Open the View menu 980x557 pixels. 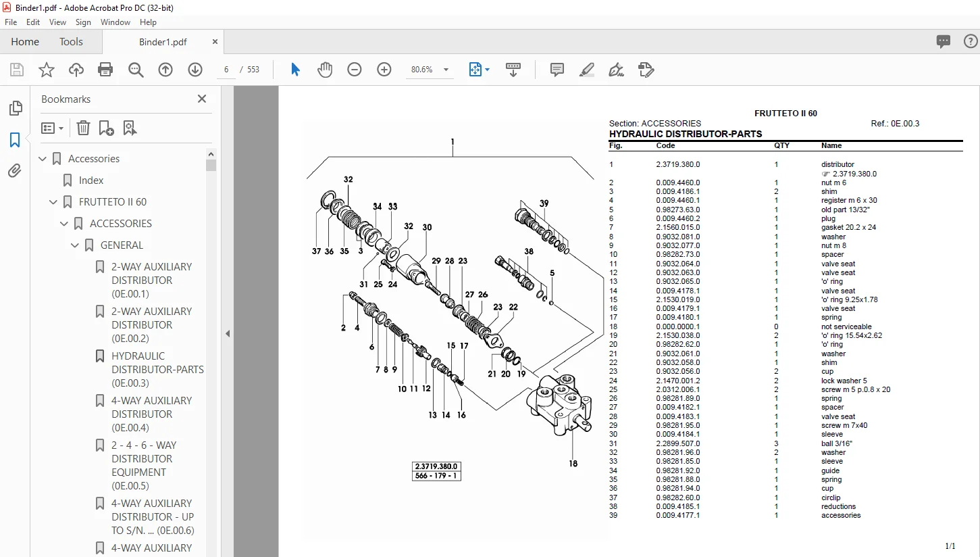pos(57,22)
